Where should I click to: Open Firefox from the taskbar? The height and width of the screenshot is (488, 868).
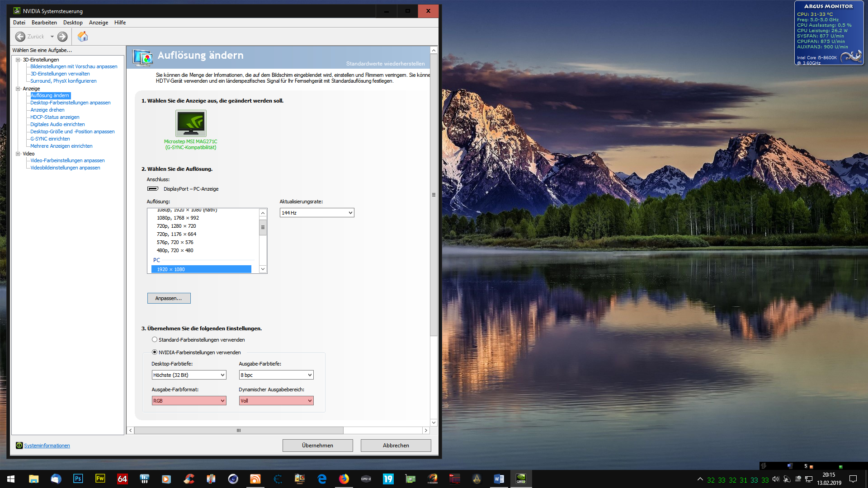(344, 479)
